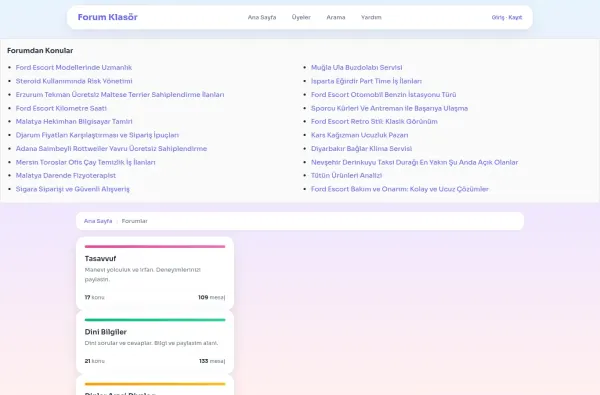Open topic Diyarbakır Bağlar Klima Servisi
This screenshot has height=395, width=600.
click(x=362, y=149)
